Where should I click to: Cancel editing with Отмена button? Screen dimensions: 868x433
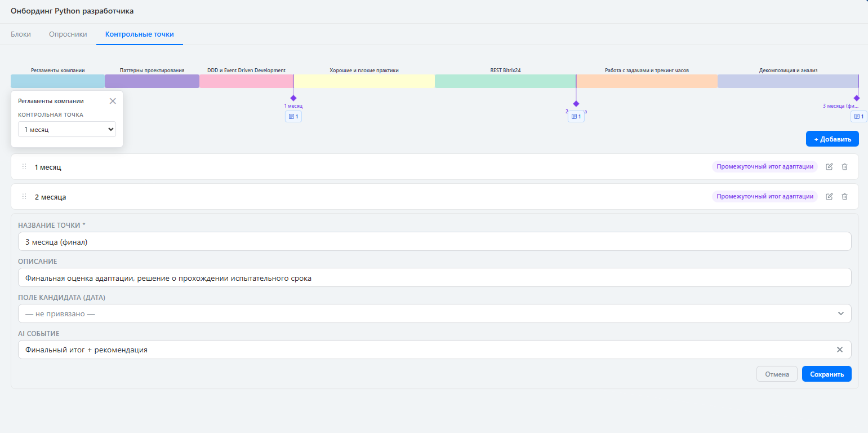click(777, 374)
